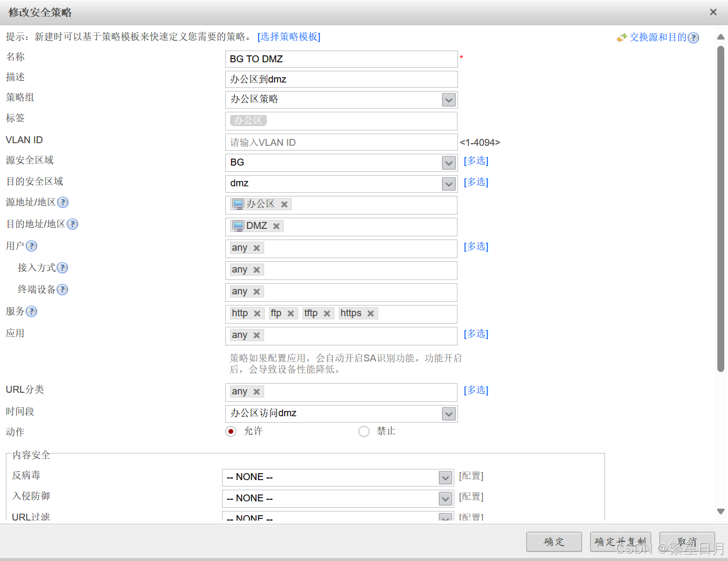Open help icon next to 交换源和目的
This screenshot has height=561, width=728.
(693, 38)
